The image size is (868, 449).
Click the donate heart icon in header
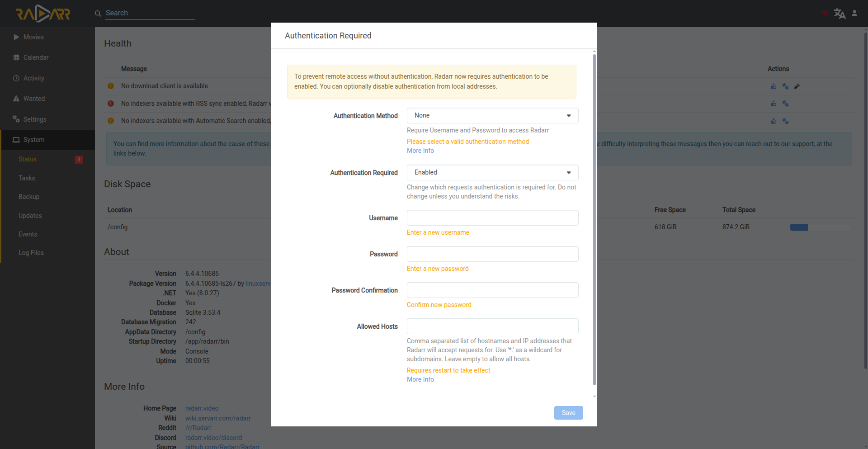825,14
